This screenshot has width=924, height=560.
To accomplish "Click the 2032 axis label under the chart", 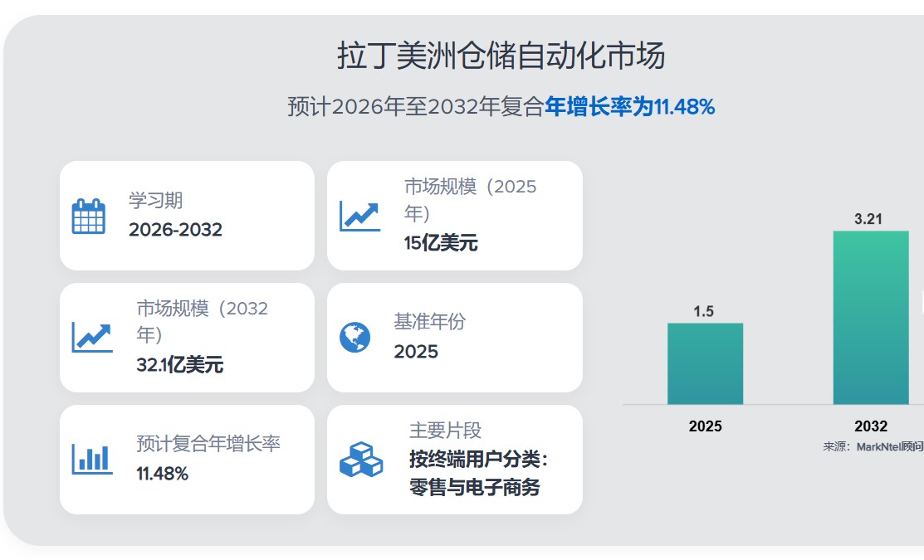I will tap(871, 426).
